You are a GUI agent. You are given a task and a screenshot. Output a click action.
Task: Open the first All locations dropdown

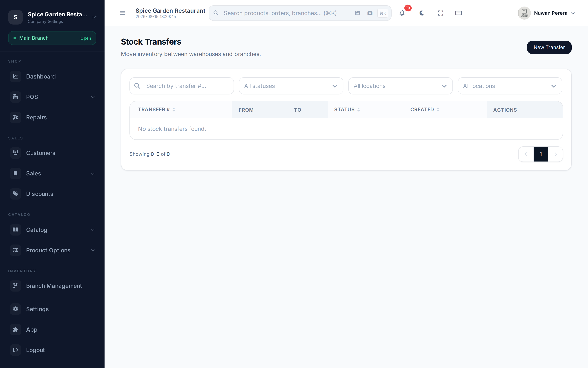[400, 86]
